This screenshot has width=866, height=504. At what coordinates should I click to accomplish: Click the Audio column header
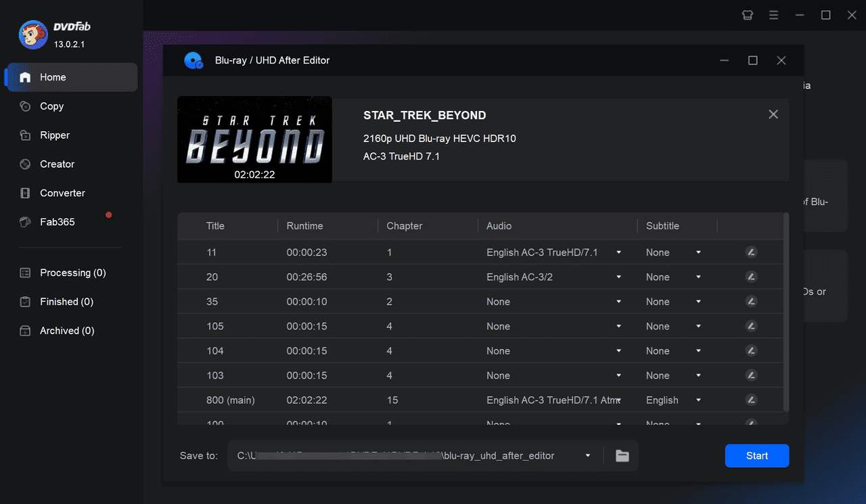point(499,226)
